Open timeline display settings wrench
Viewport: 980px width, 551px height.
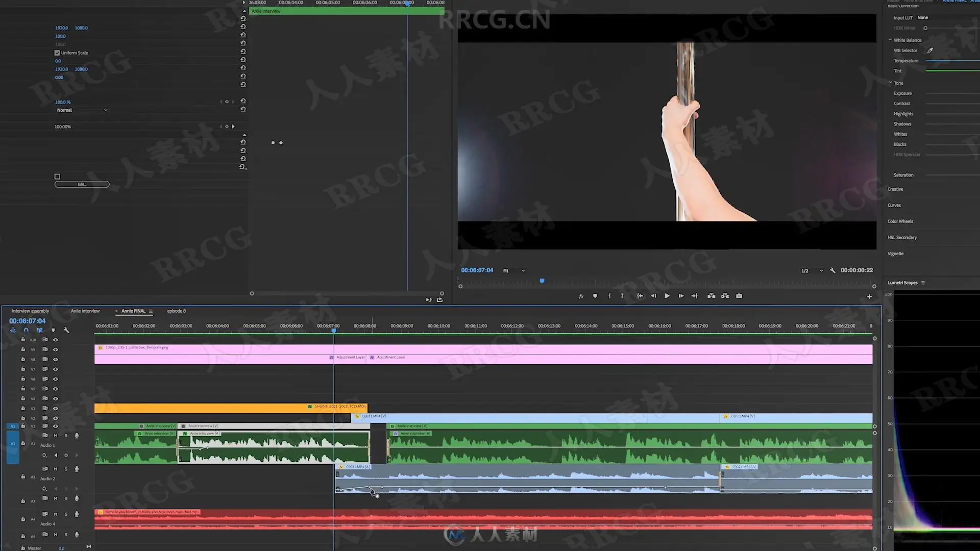point(66,330)
